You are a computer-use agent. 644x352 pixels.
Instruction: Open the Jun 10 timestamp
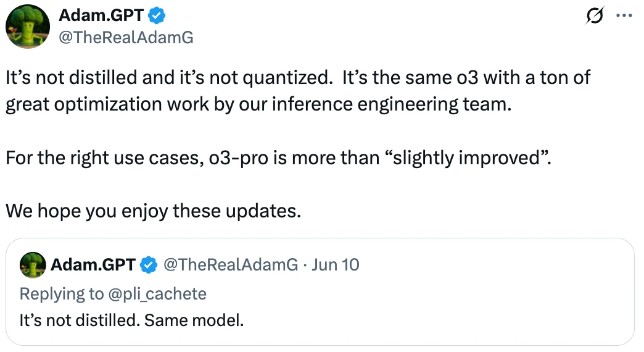coord(335,264)
